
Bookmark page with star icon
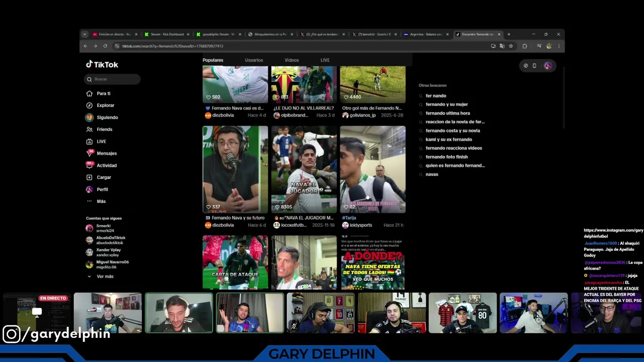coord(511,46)
